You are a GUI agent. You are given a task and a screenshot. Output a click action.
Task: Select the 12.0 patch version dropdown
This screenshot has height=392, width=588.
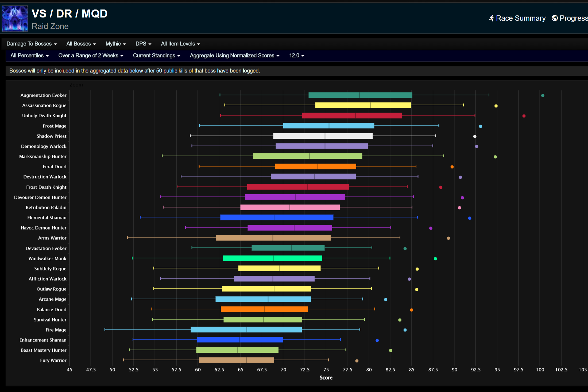click(296, 56)
